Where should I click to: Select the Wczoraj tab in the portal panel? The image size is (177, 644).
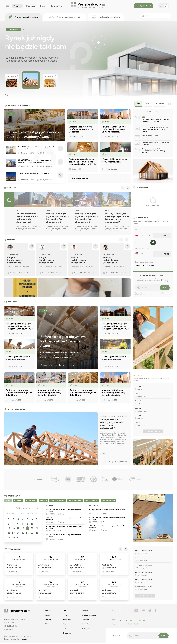[147, 104]
